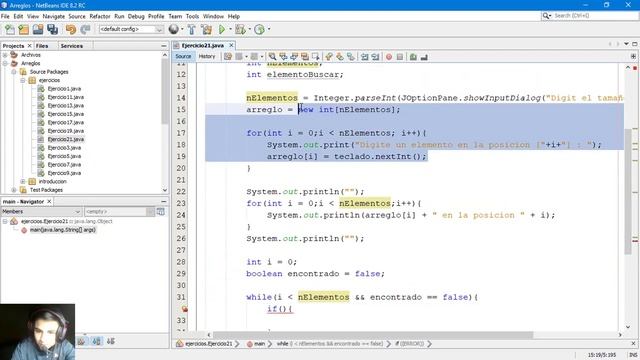Image resolution: width=640 pixels, height=360 pixels.
Task: Switch to the Services tab
Action: [x=71, y=46]
